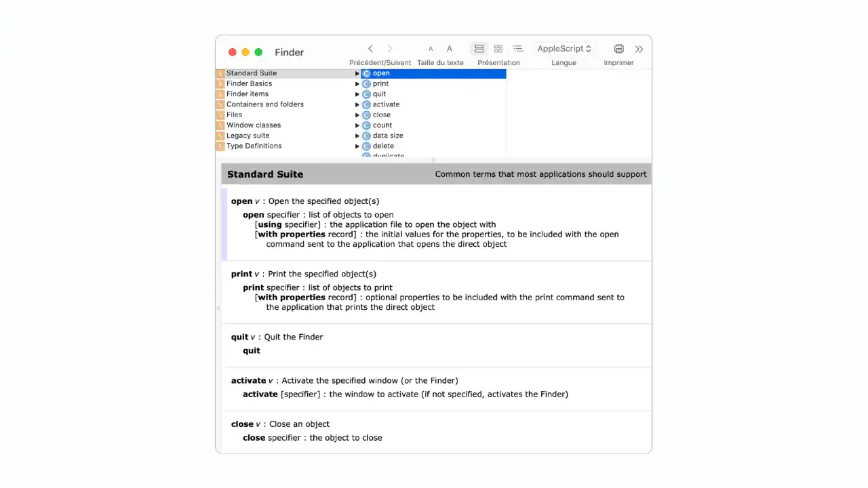Click the blue command icon beside close
Image resolution: width=868 pixels, height=488 pixels.
click(x=366, y=115)
